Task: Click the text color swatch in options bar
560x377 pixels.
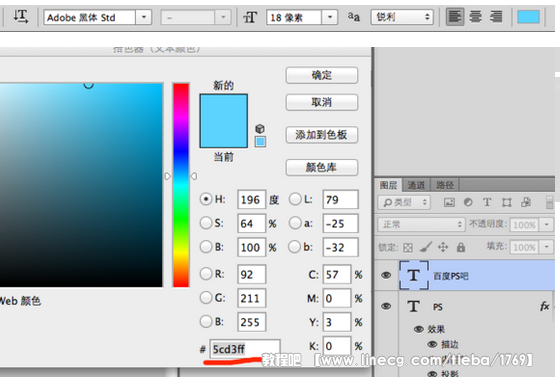Action: tap(528, 17)
